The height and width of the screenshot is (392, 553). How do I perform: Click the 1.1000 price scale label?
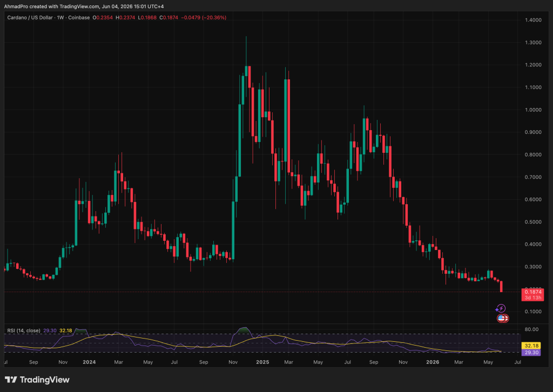pos(533,87)
